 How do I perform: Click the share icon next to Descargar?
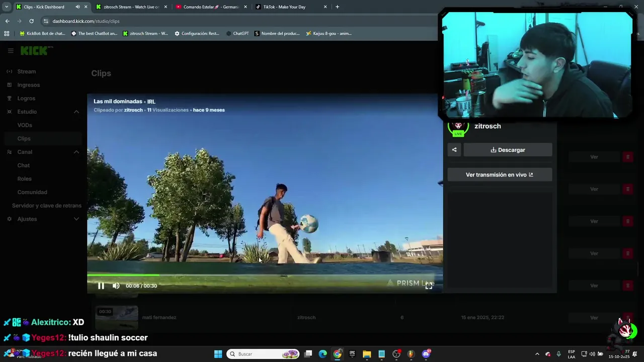454,150
